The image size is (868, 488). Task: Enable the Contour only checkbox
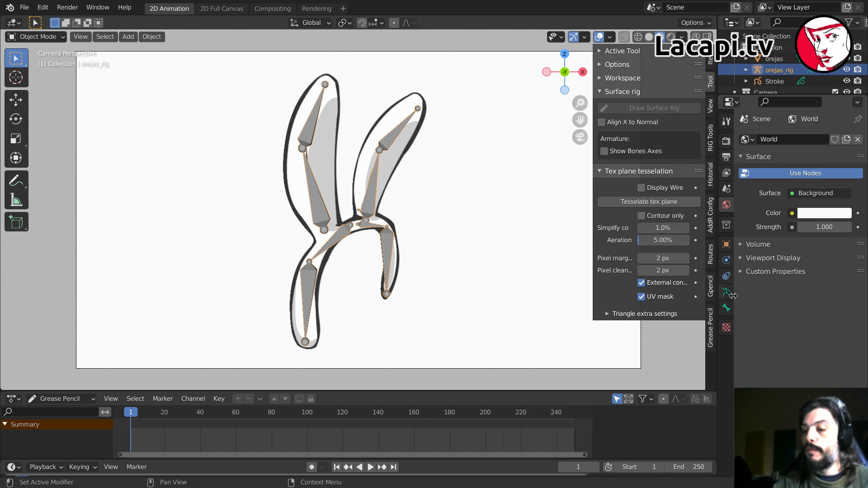point(641,216)
